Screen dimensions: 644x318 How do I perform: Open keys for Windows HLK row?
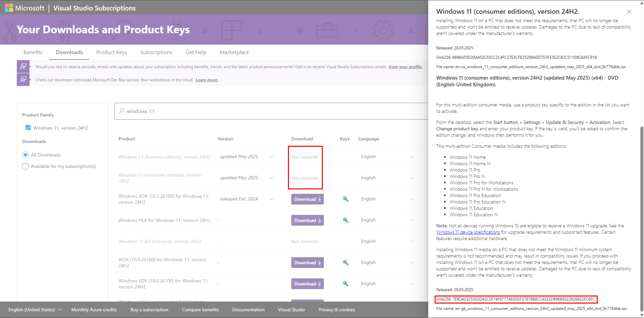click(x=345, y=220)
